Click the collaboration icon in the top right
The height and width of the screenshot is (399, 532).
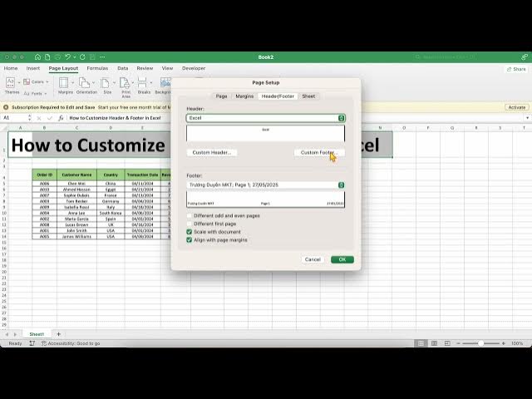point(525,57)
